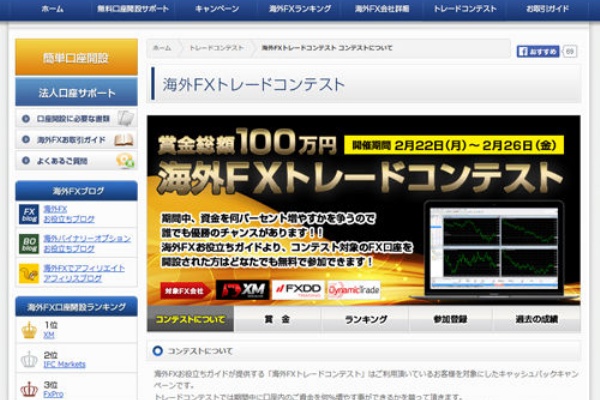
Task: Click the ホーム breadcrumb
Action: [x=162, y=48]
